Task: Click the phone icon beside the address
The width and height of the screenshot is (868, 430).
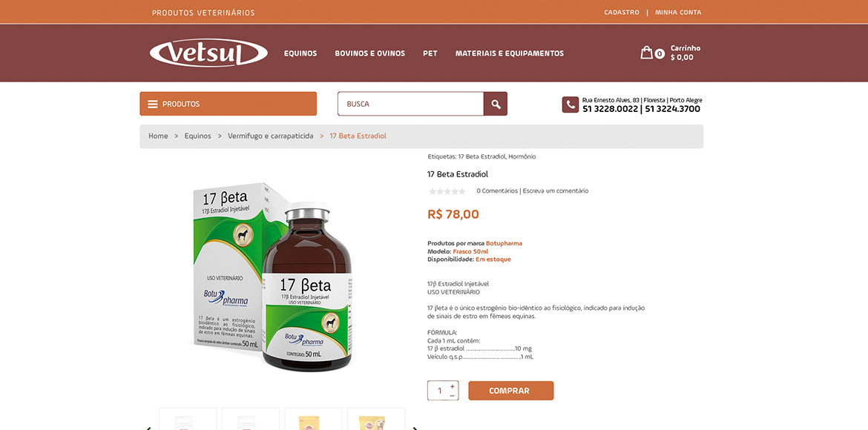Action: click(571, 105)
